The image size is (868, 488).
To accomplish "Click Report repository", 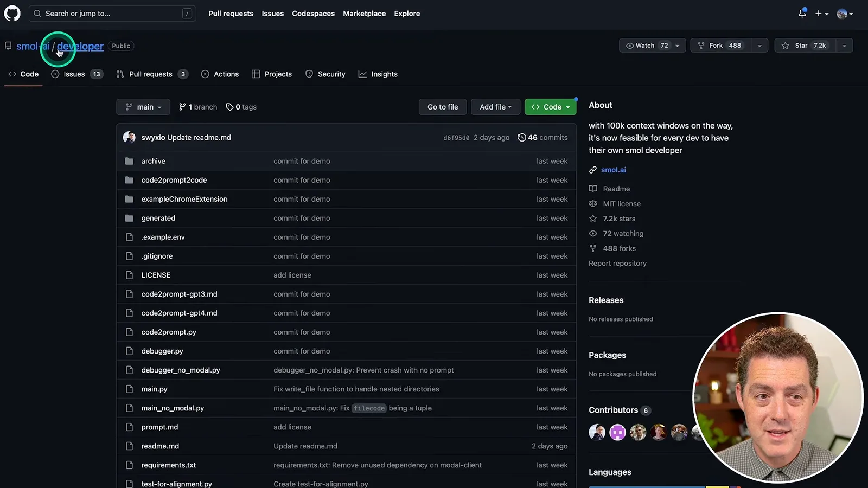I will click(x=617, y=263).
